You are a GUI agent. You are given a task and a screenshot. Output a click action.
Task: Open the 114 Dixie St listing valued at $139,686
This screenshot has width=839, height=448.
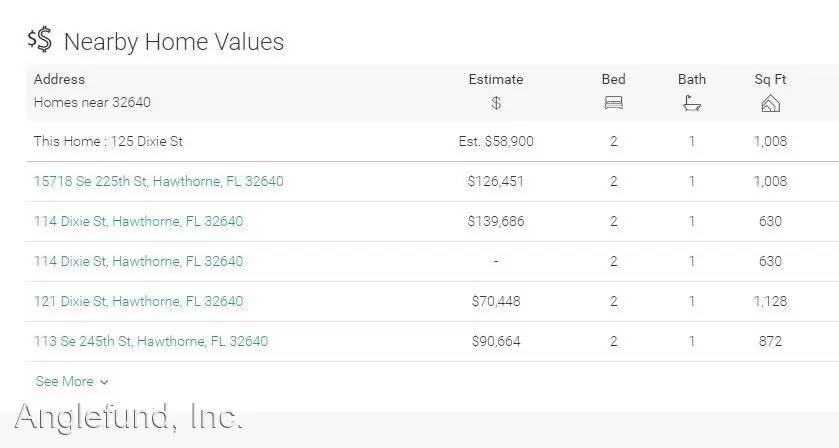pyautogui.click(x=138, y=221)
